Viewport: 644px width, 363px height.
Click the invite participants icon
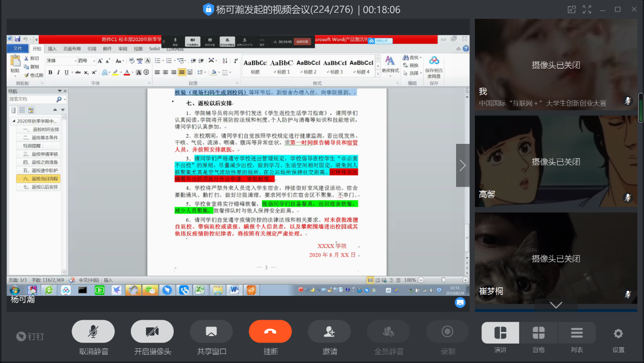pos(329,331)
